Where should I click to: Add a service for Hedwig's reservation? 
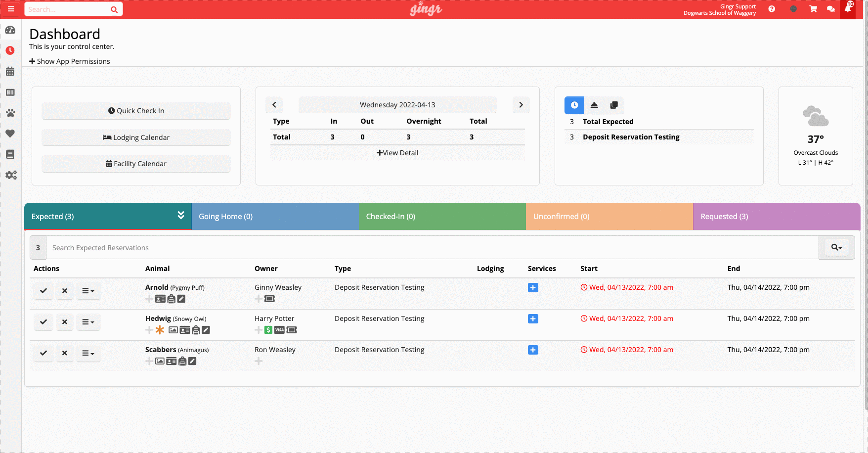coord(533,319)
